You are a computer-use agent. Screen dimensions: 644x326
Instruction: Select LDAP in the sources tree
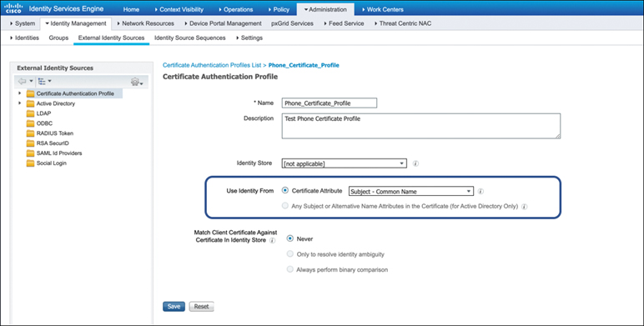pos(43,113)
